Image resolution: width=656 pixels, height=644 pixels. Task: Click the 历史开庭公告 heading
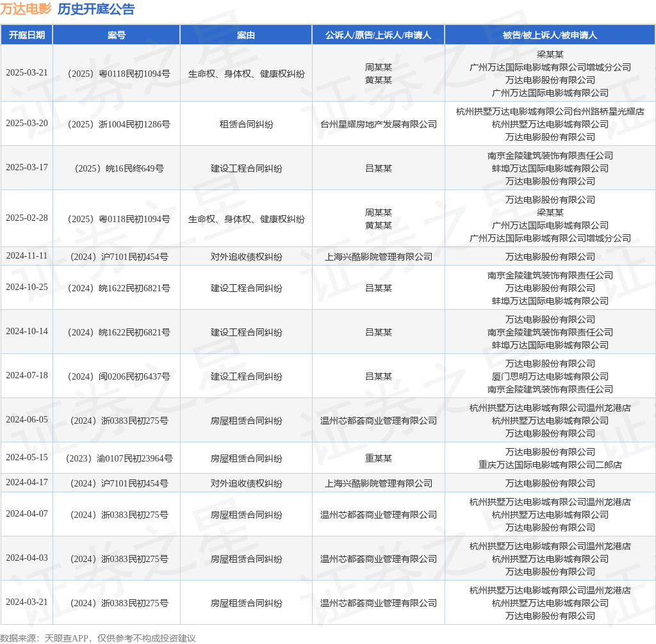tap(96, 9)
